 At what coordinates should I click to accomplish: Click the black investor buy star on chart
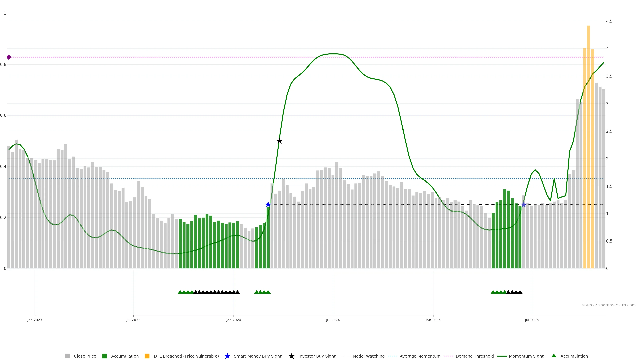click(x=280, y=141)
